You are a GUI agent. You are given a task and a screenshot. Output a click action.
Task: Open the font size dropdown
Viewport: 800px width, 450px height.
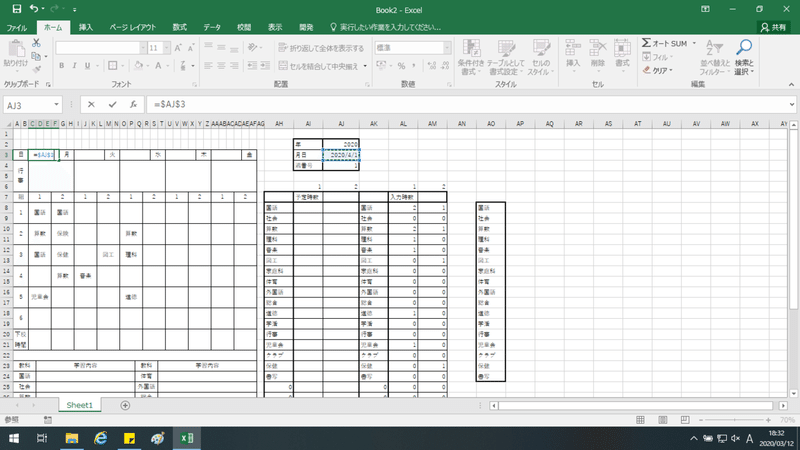pyautogui.click(x=166, y=48)
